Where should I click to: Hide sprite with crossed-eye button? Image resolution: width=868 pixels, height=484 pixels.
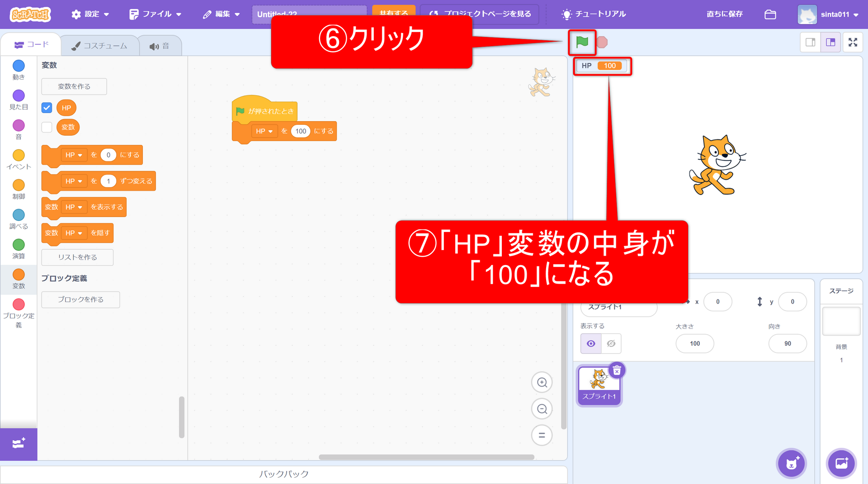611,344
